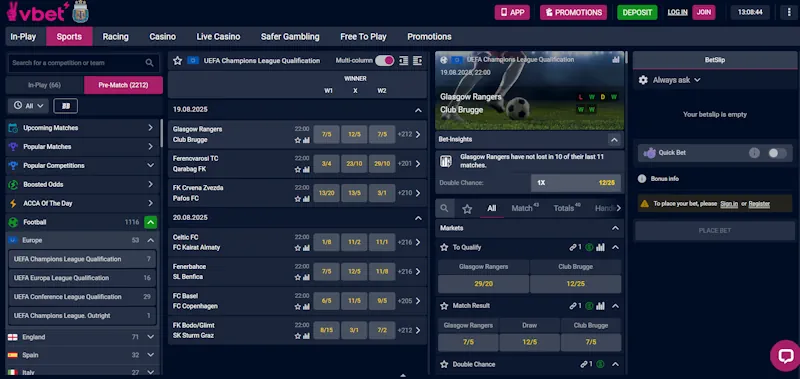Expand the Spain region

[x=151, y=355]
